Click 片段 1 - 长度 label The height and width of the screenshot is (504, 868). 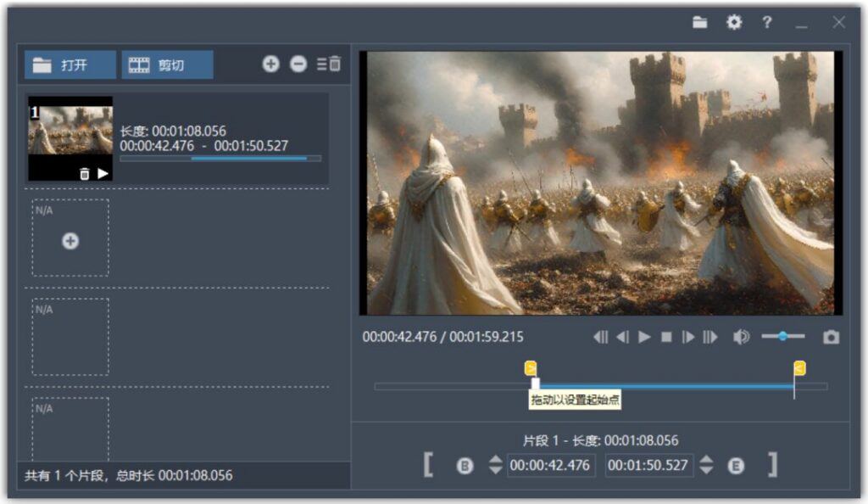pyautogui.click(x=601, y=440)
